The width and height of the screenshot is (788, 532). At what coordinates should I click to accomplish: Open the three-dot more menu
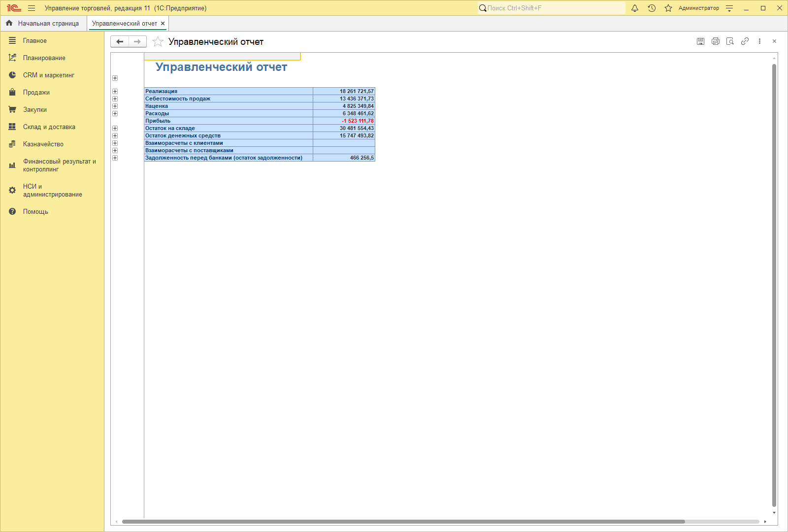[x=759, y=41]
